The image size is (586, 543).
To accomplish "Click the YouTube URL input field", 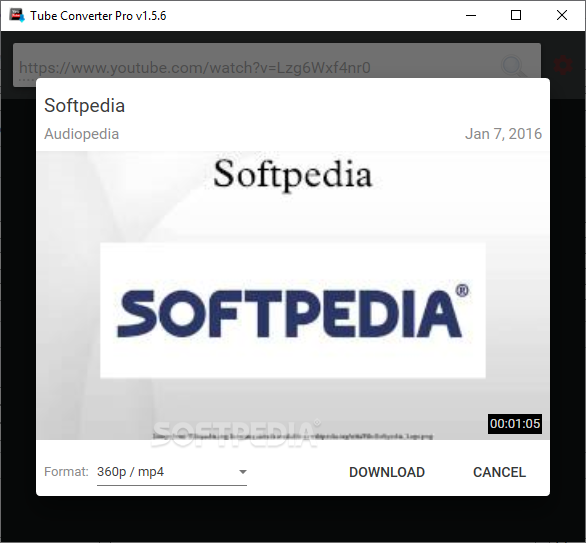I will (277, 65).
